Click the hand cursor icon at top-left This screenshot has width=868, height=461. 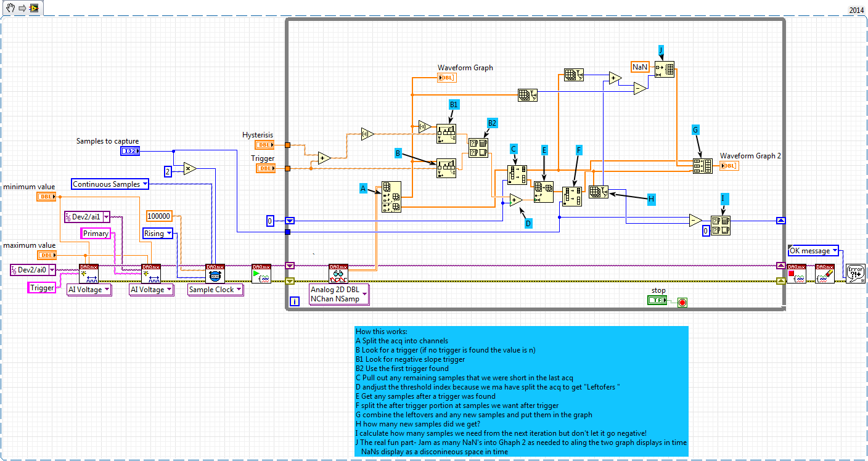[10, 8]
